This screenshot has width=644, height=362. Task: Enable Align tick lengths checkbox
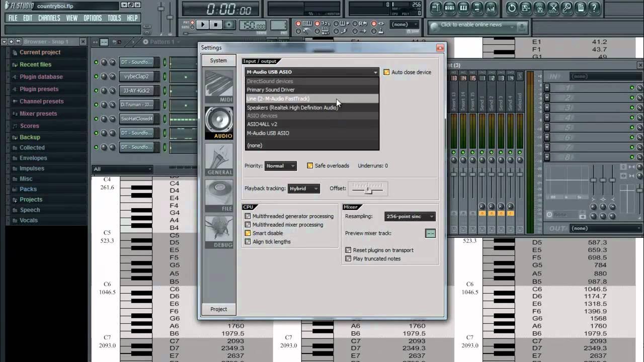pyautogui.click(x=248, y=242)
